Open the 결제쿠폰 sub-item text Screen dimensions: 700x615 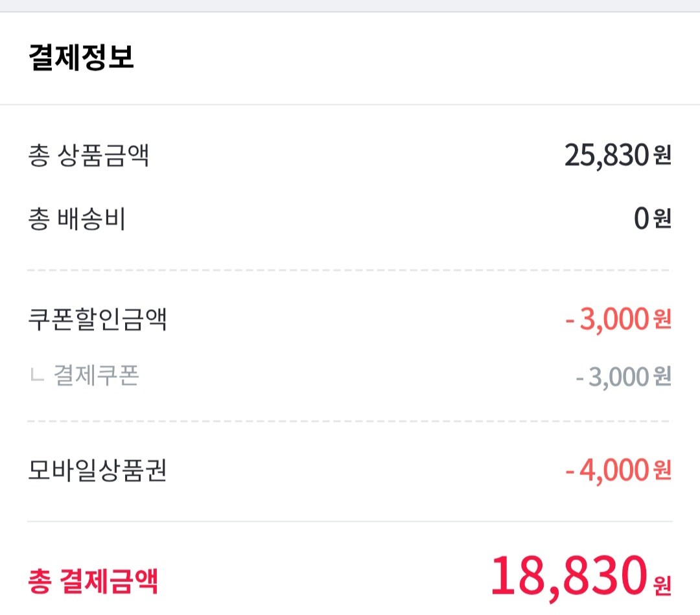pos(96,376)
